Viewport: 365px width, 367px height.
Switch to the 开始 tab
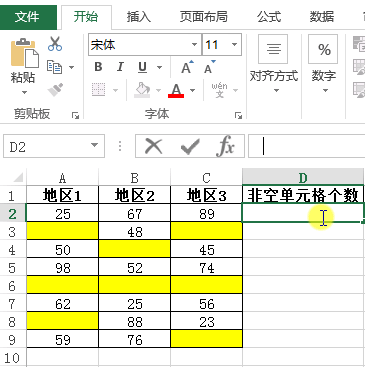click(86, 17)
